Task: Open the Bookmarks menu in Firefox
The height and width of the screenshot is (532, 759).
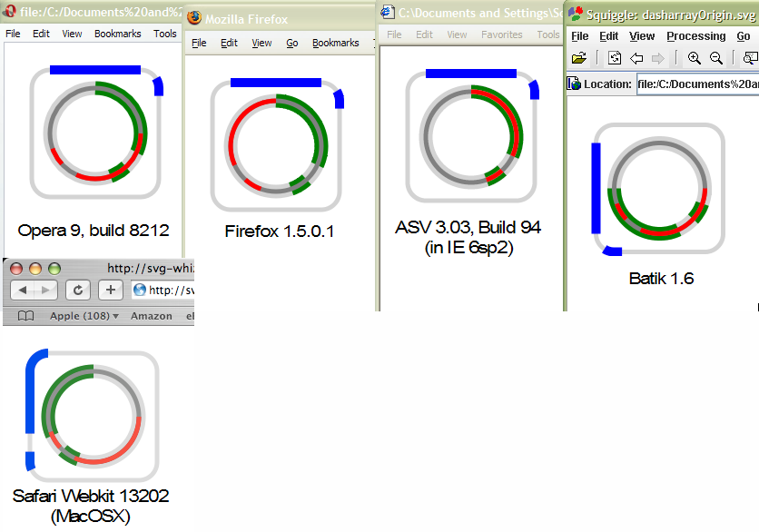Action: click(x=335, y=43)
